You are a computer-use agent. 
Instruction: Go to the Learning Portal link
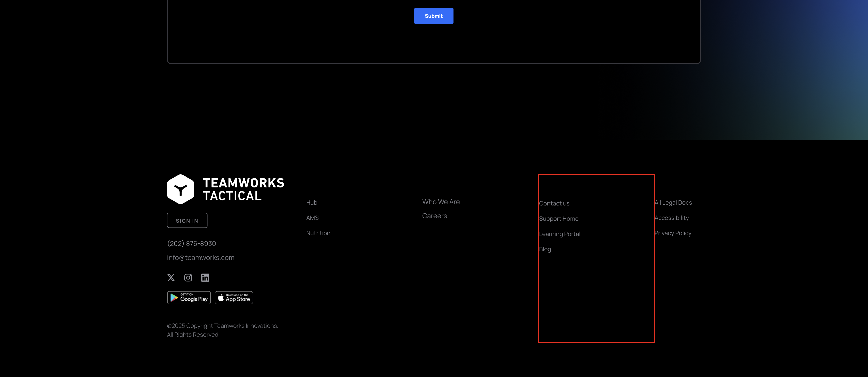tap(560, 234)
